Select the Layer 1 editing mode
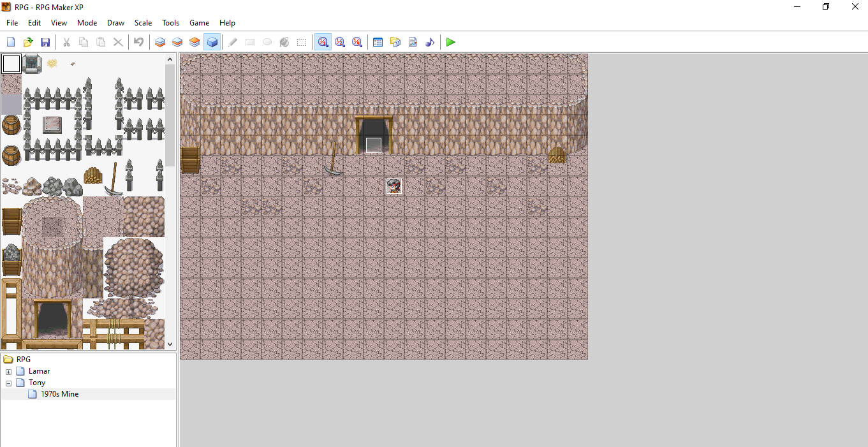 tap(160, 42)
